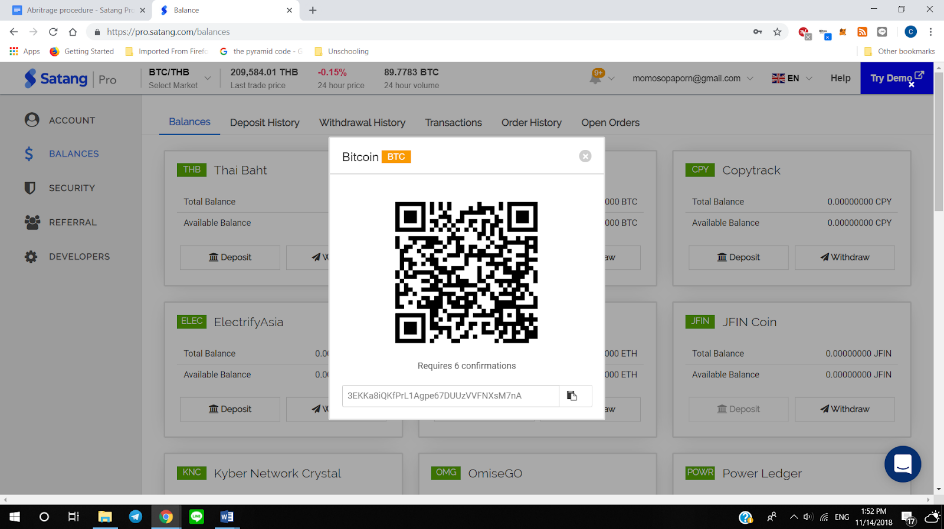
Task: Open a new browser tab
Action: [312, 10]
